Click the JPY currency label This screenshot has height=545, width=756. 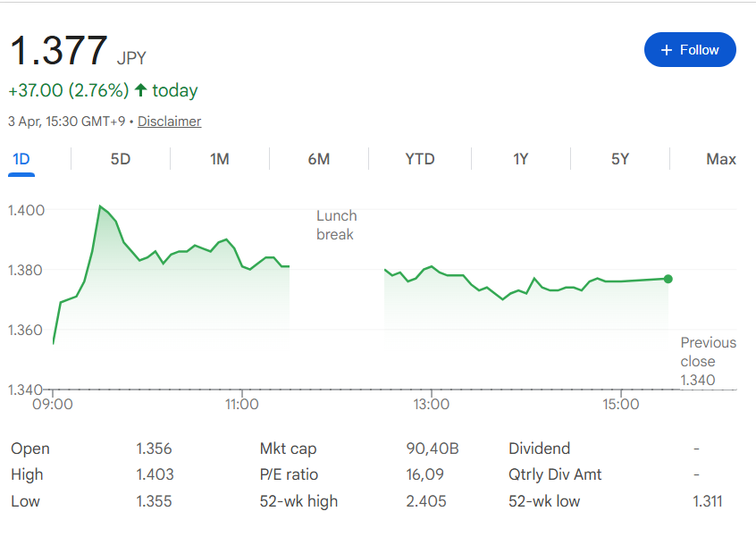tap(131, 58)
